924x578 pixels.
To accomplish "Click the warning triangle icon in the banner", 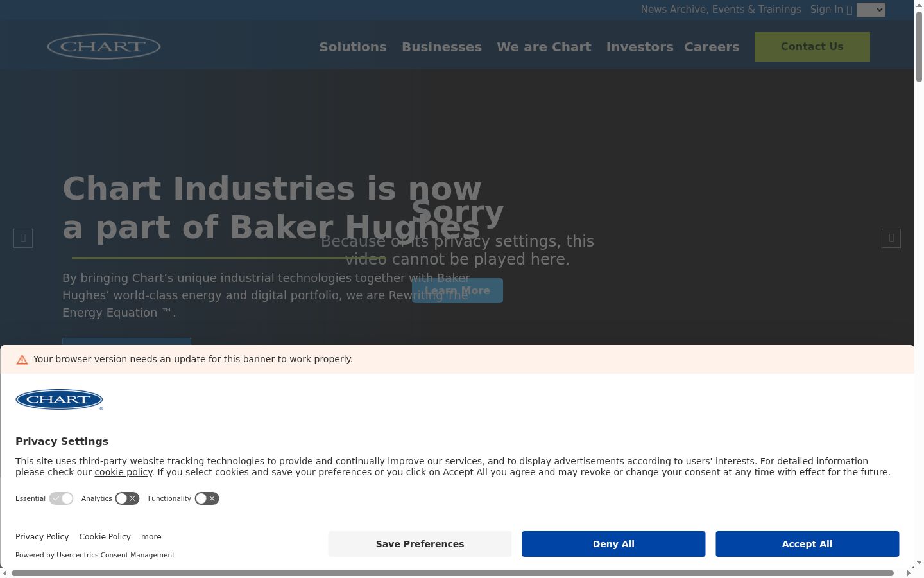I will pyautogui.click(x=22, y=360).
